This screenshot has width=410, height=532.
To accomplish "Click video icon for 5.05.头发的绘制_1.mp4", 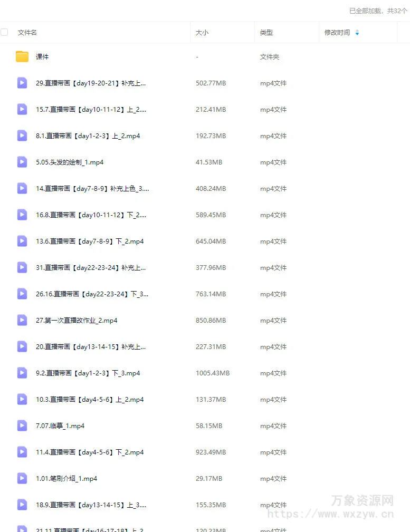I will (x=22, y=162).
